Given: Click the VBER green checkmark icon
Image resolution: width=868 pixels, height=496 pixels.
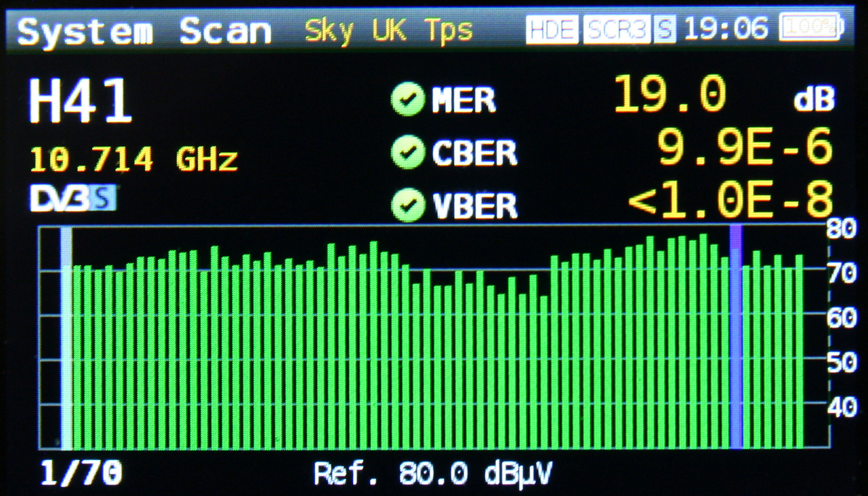Looking at the screenshot, I should [x=408, y=205].
